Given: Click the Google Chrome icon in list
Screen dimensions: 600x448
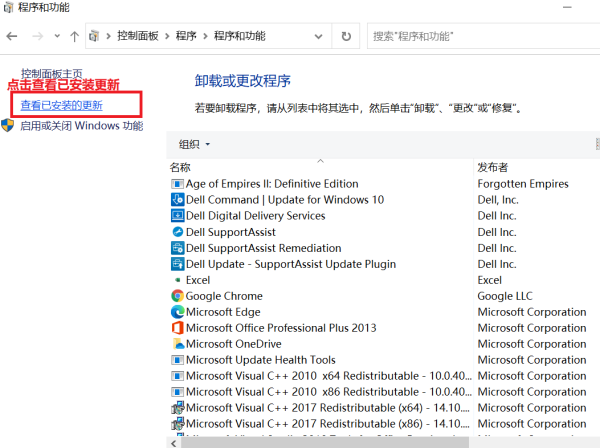Looking at the screenshot, I should (177, 296).
